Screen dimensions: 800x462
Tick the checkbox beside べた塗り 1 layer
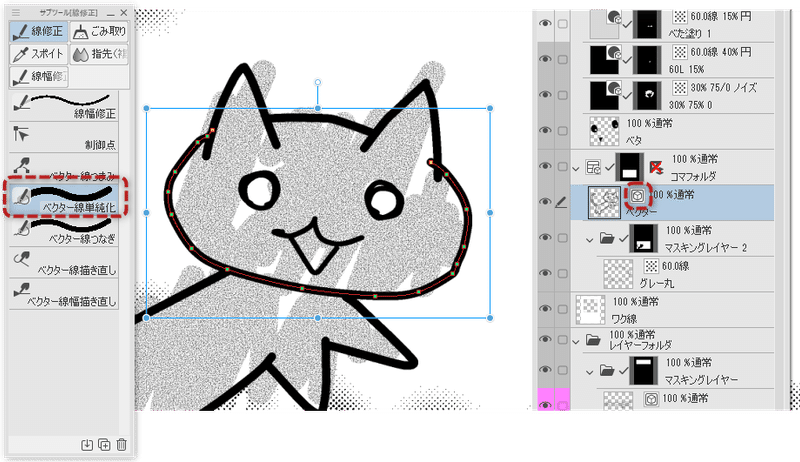(562, 23)
